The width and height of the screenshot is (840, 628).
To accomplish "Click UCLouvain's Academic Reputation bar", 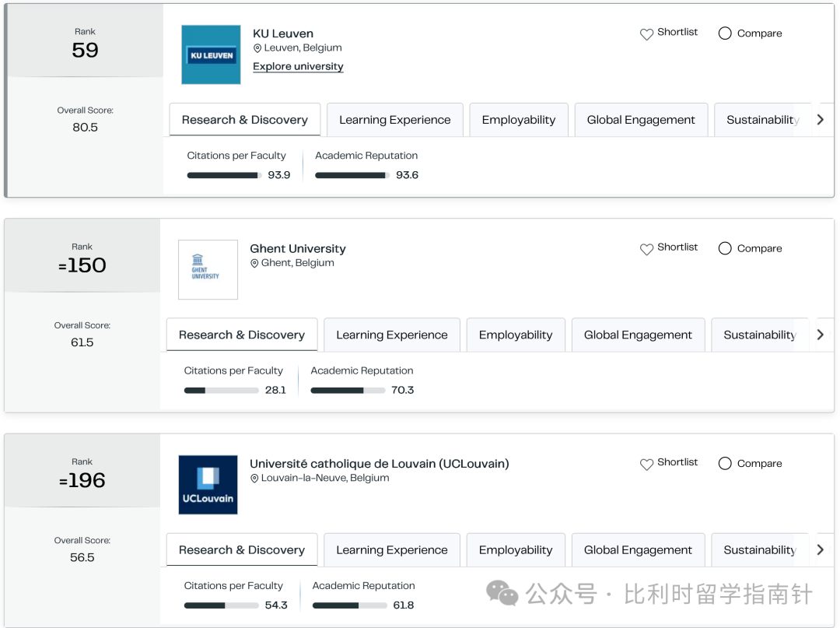I will point(349,605).
